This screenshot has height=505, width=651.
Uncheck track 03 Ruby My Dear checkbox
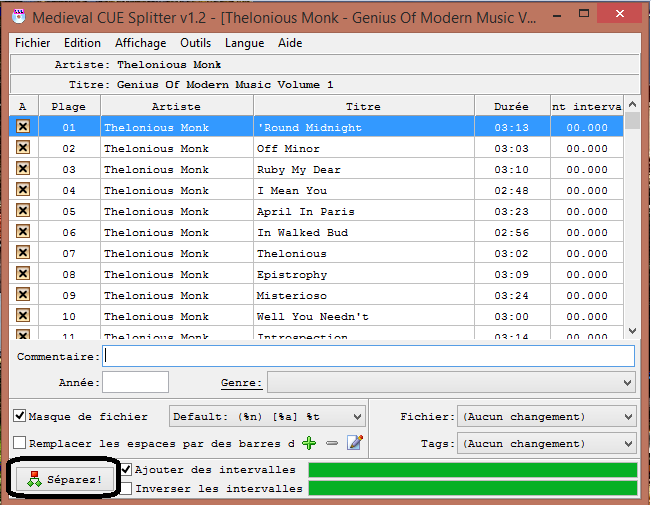click(x=23, y=168)
